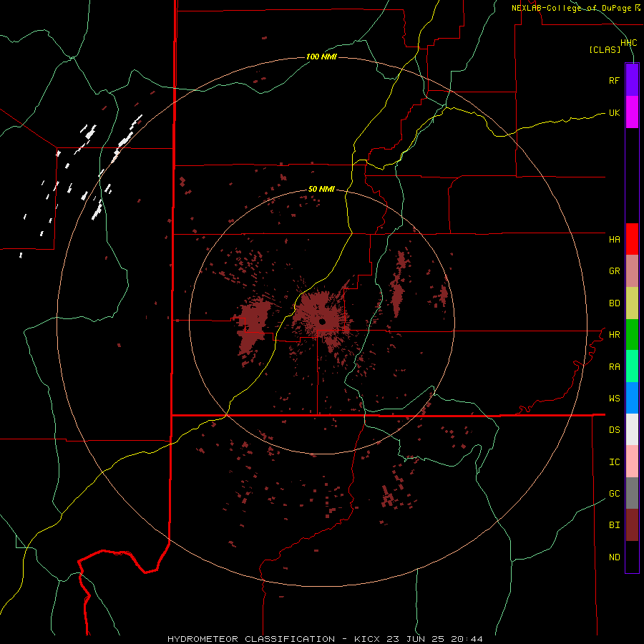The width and height of the screenshot is (644, 644).
Task: Click the UK magenta legend color block
Action: (632, 112)
